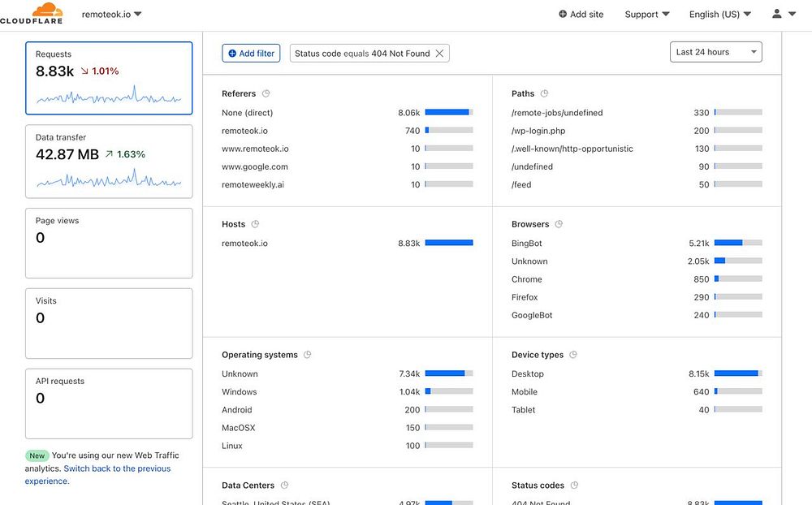Click the Operating systems chart icon
The width and height of the screenshot is (812, 505).
tap(307, 355)
